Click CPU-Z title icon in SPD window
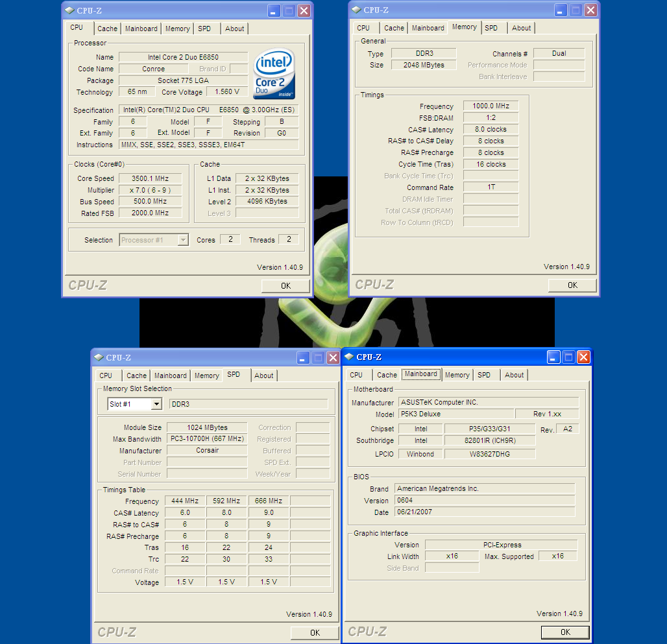Image resolution: width=667 pixels, height=644 pixels. (99, 357)
